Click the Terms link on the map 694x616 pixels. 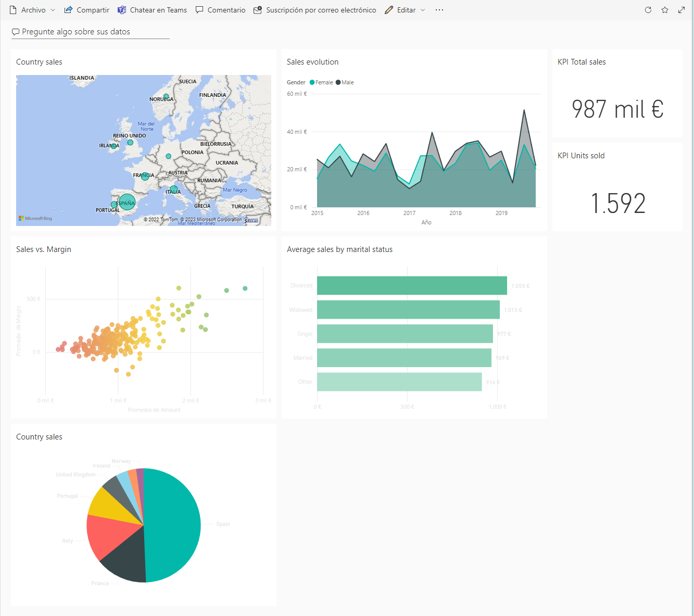tap(251, 220)
